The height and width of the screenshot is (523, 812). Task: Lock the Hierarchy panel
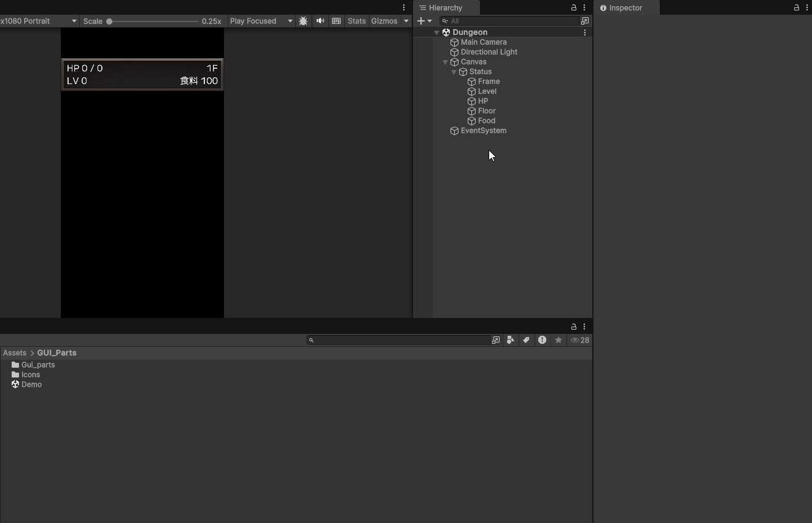(x=574, y=8)
